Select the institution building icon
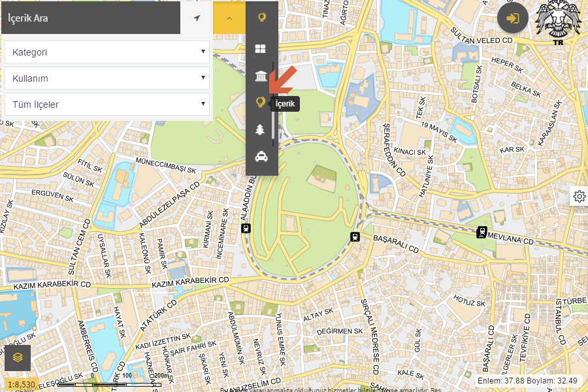Image resolution: width=588 pixels, height=392 pixels. pyautogui.click(x=261, y=76)
